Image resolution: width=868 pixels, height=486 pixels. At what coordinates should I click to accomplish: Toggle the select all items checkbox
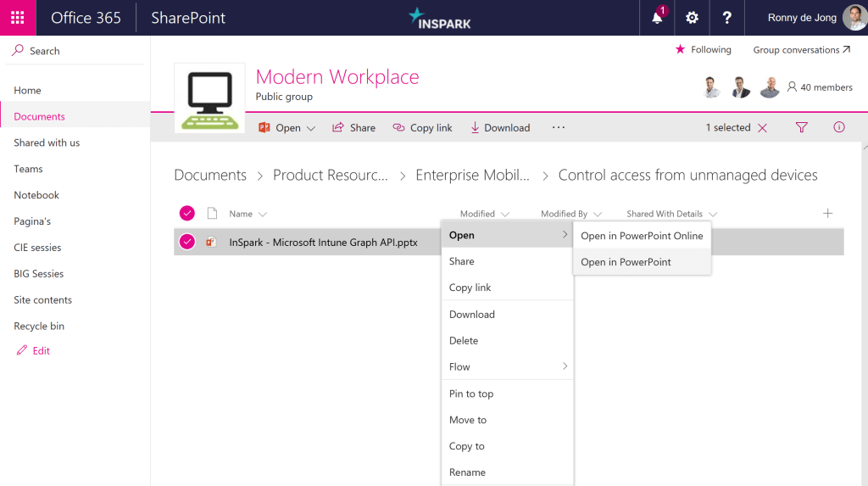[x=187, y=214]
